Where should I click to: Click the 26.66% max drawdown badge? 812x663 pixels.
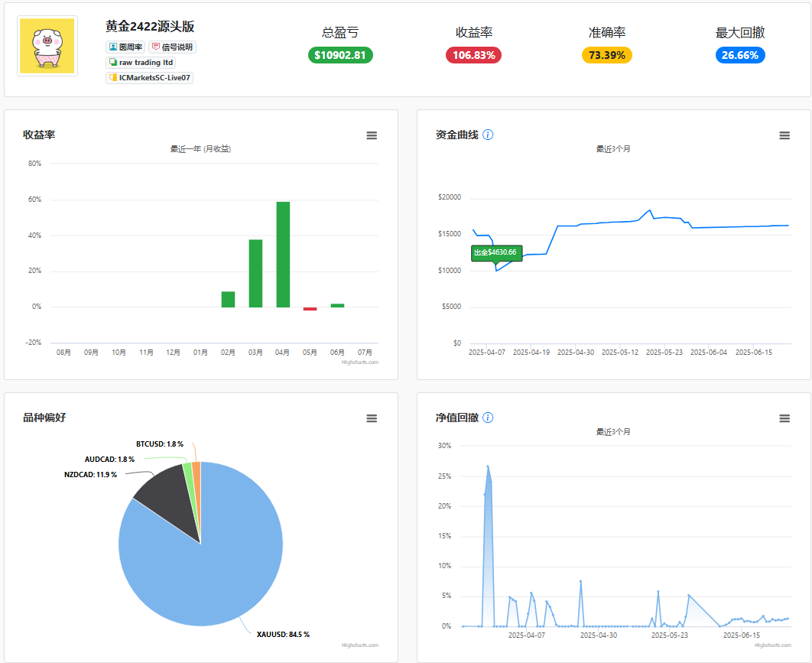740,55
